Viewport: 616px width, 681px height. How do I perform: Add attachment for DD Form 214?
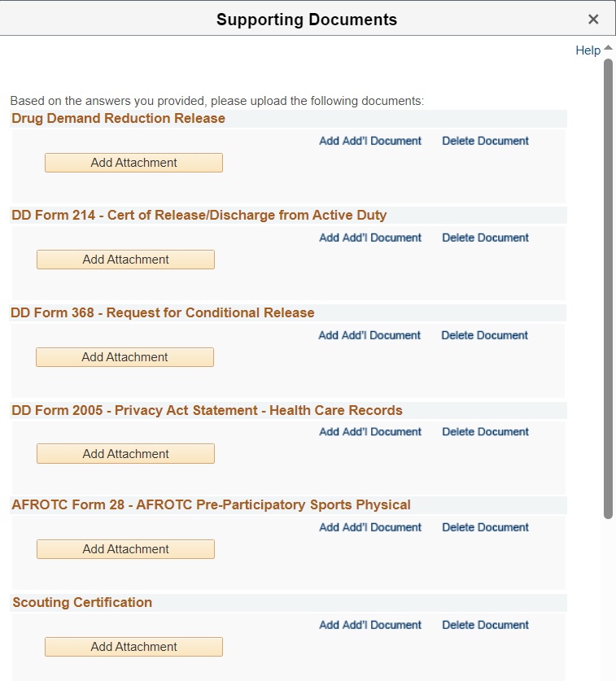click(125, 260)
